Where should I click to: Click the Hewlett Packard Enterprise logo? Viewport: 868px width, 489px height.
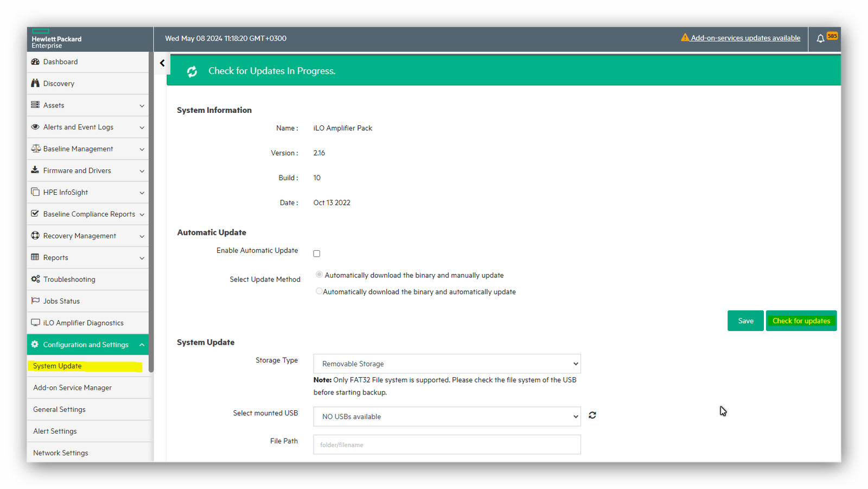click(56, 39)
